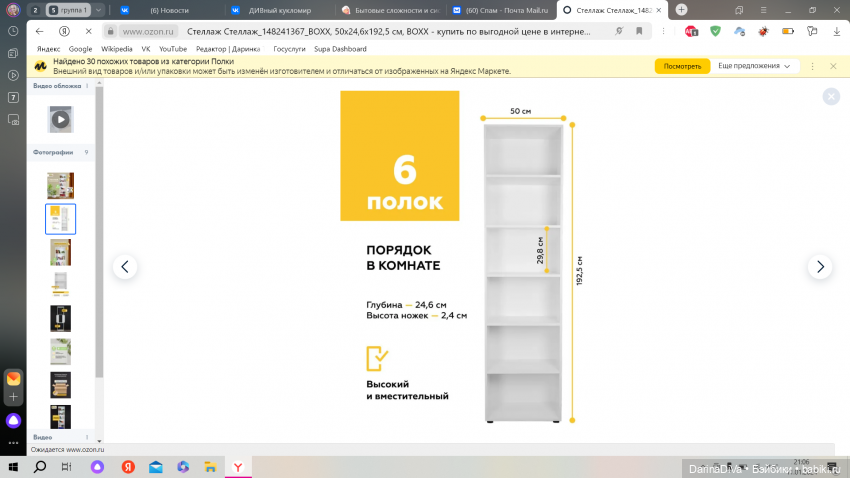Viewport: 850px width, 478px height.
Task: Go back using browser back arrow
Action: coord(40,31)
